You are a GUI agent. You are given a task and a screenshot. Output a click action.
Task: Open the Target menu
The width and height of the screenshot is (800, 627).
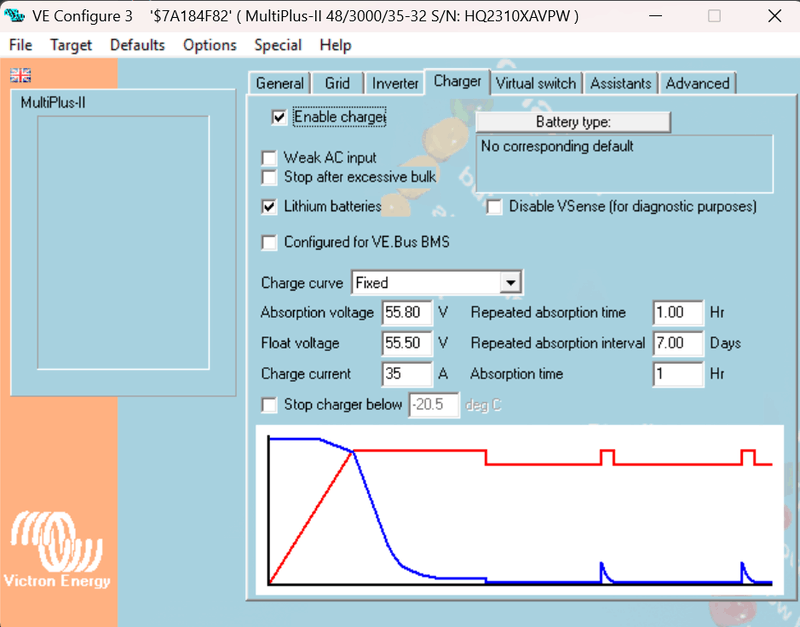tap(71, 45)
